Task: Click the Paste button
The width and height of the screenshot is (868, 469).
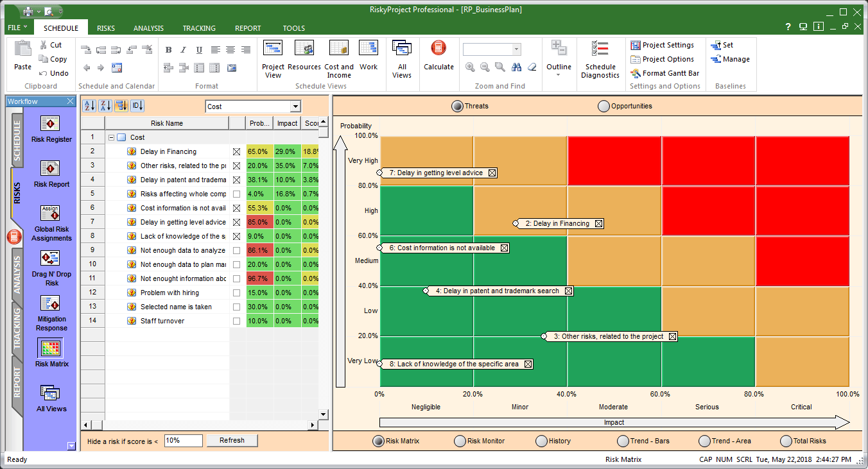Action: point(22,55)
